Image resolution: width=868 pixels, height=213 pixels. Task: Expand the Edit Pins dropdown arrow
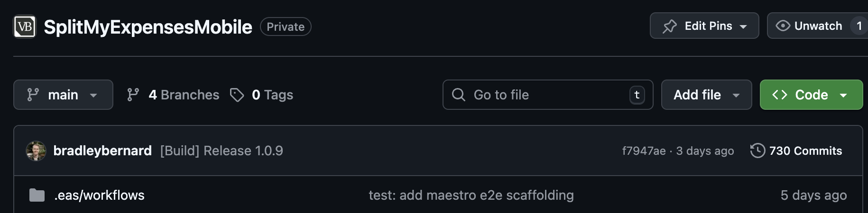(x=743, y=27)
